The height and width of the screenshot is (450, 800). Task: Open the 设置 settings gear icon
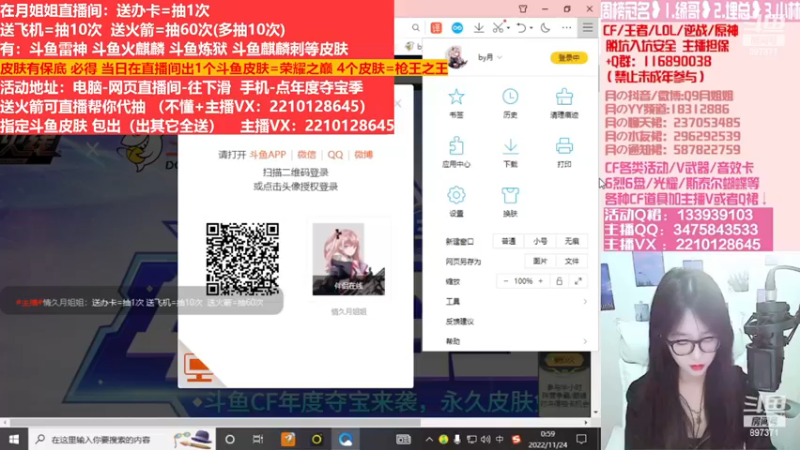(x=456, y=195)
